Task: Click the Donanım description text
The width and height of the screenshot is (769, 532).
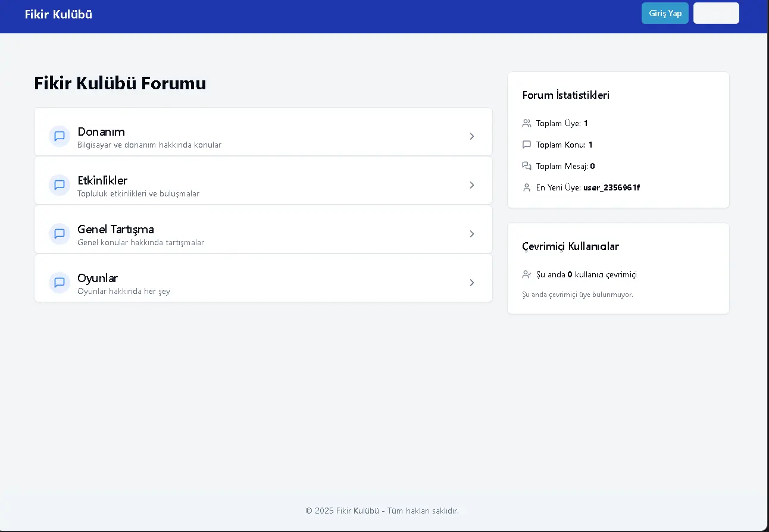Action: point(149,145)
